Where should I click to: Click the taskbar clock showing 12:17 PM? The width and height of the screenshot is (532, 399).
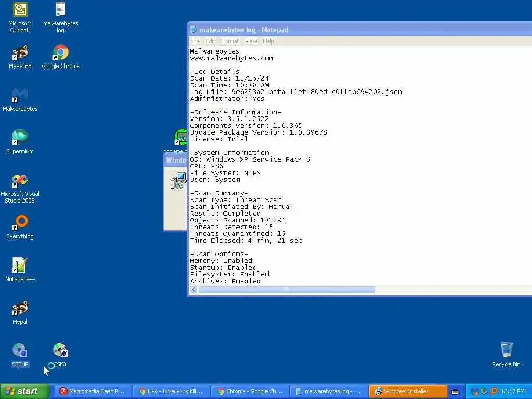click(x=513, y=391)
